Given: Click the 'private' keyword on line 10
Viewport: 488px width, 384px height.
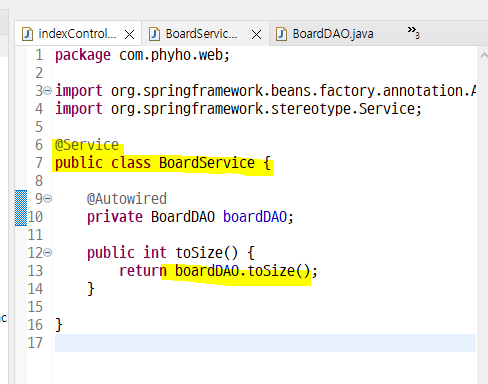Looking at the screenshot, I should click(115, 217).
